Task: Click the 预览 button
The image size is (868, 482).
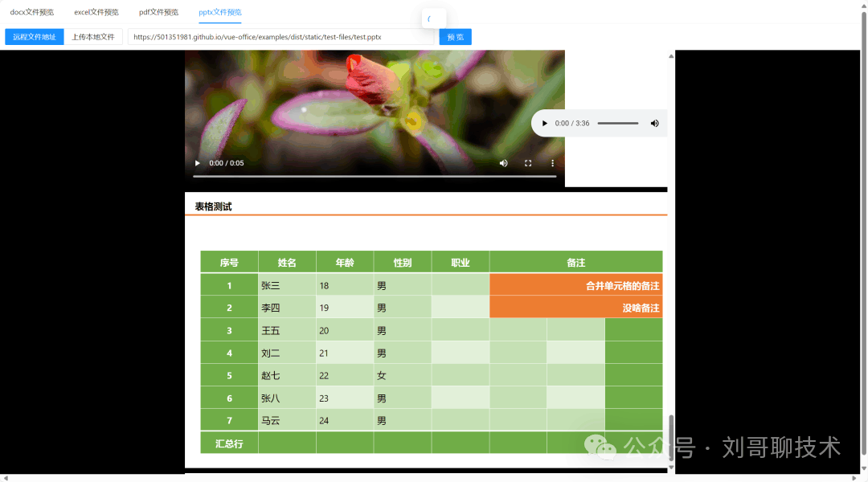Action: 455,37
